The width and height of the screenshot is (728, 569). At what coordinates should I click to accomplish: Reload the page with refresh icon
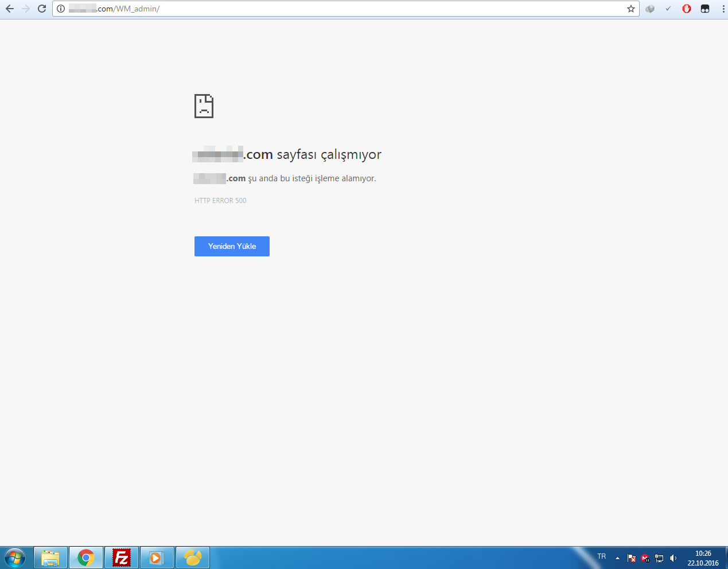pos(42,9)
